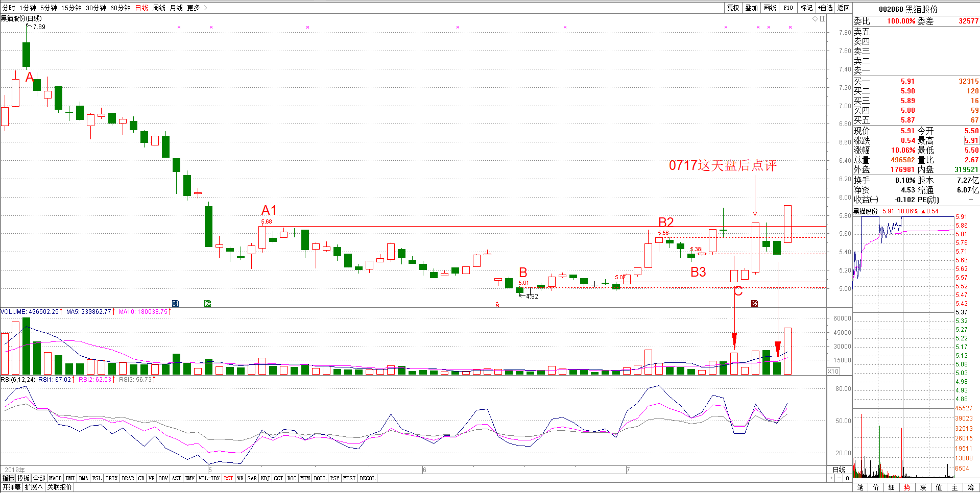980x493 pixels.
Task: Zoom out with the − button
Action: [x=839, y=478]
